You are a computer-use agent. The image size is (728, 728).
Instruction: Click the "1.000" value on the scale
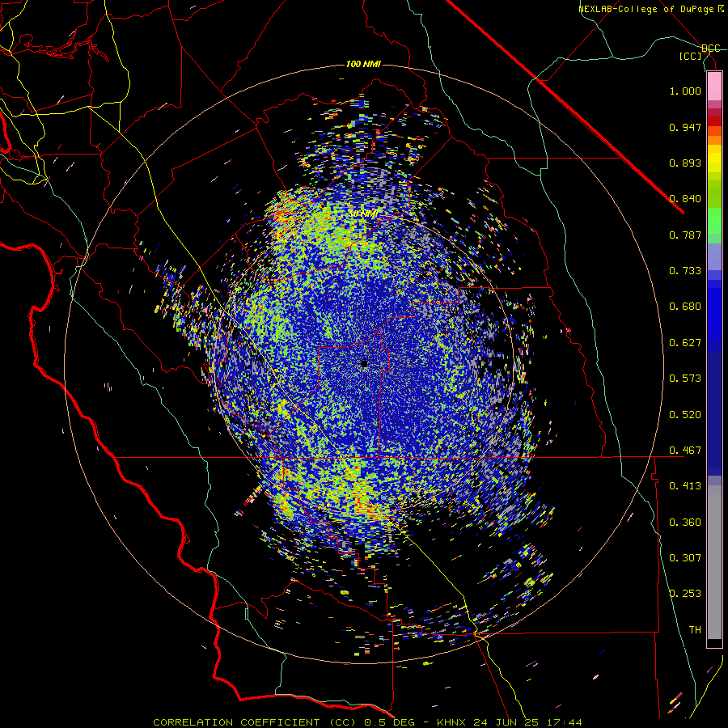pos(685,91)
